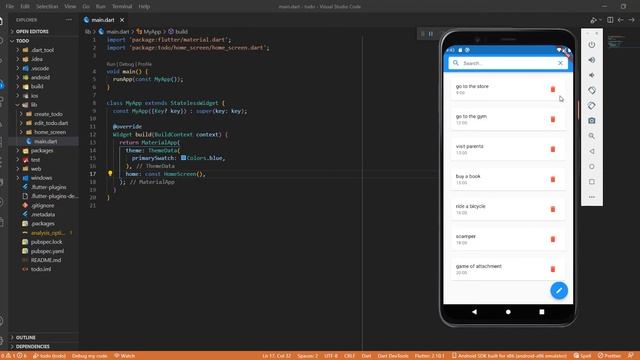The image size is (640, 360).
Task: Open the Terminal menu
Action: click(x=122, y=7)
